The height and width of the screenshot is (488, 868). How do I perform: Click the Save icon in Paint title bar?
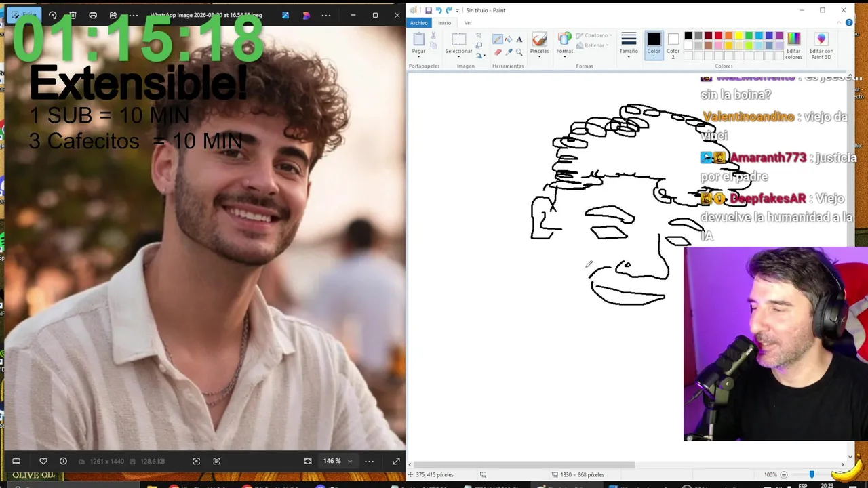[429, 10]
